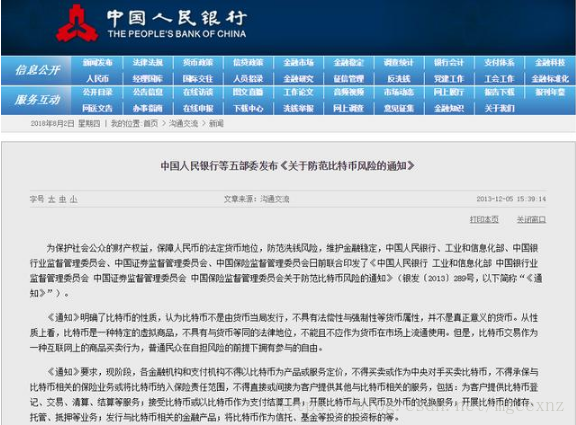Set font size to 中

point(63,199)
